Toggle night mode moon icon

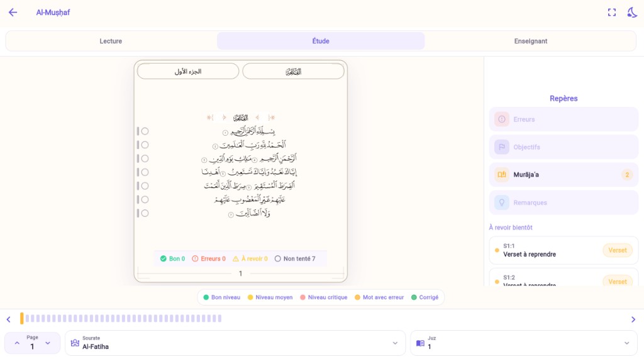click(631, 13)
